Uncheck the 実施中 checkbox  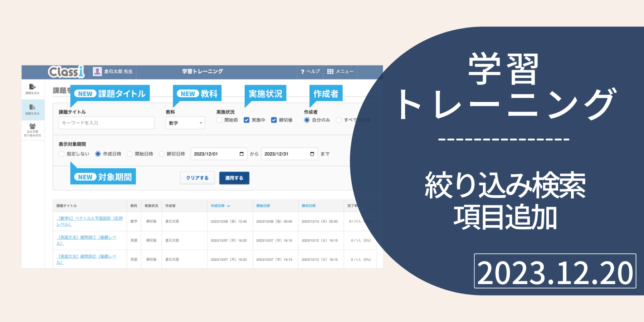(x=247, y=120)
